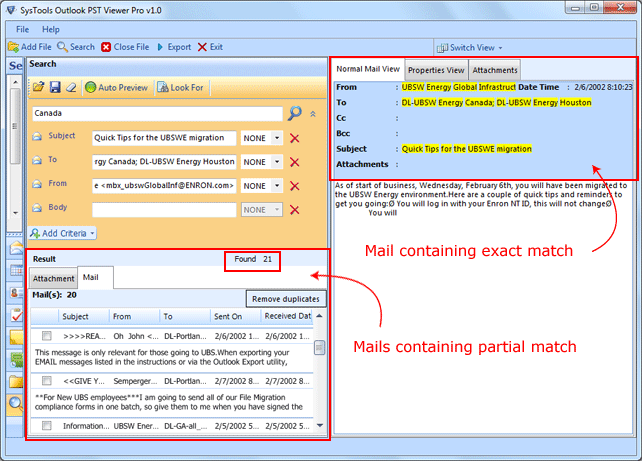Click the Canada search text field

pos(157,113)
